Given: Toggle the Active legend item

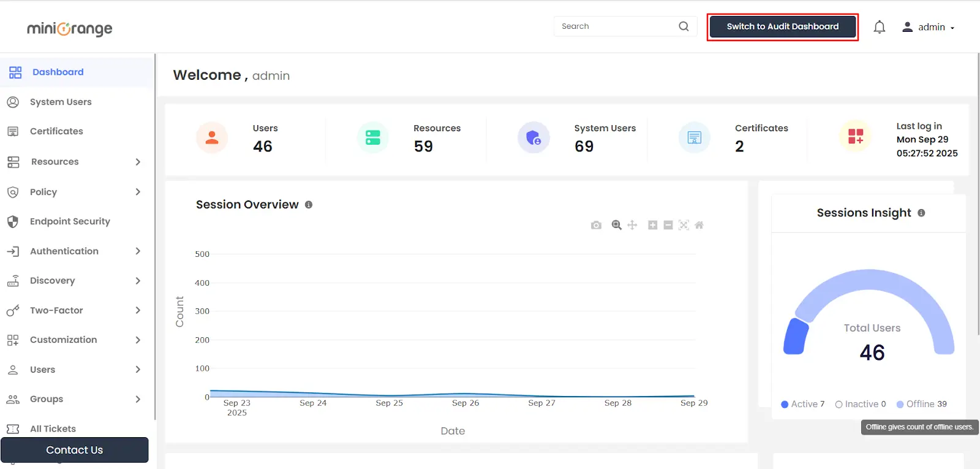Looking at the screenshot, I should (803, 404).
